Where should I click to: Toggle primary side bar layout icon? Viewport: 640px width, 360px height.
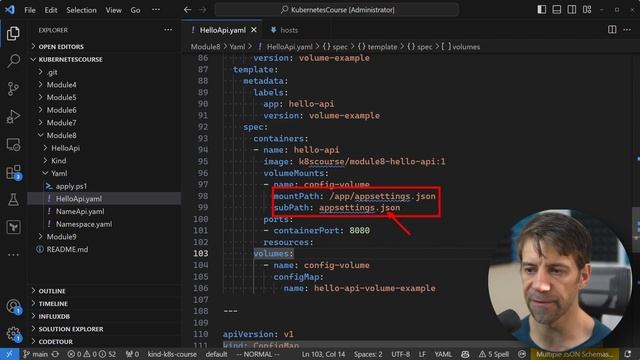[542, 9]
